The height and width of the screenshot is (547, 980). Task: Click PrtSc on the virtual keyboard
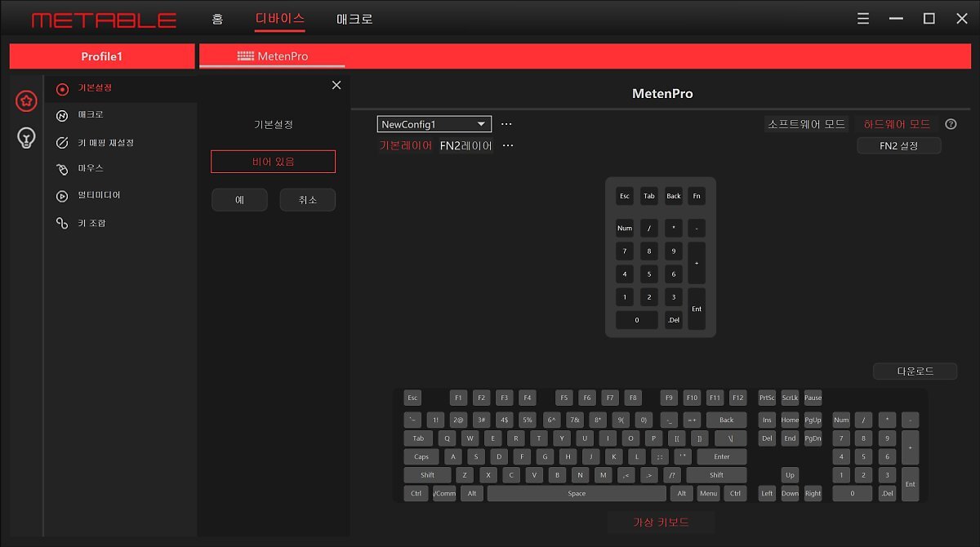click(767, 398)
